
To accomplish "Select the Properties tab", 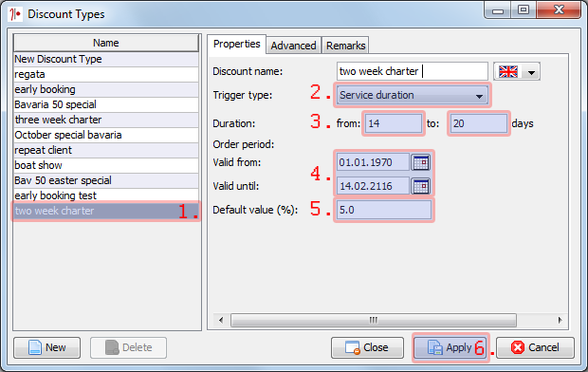I will (237, 45).
